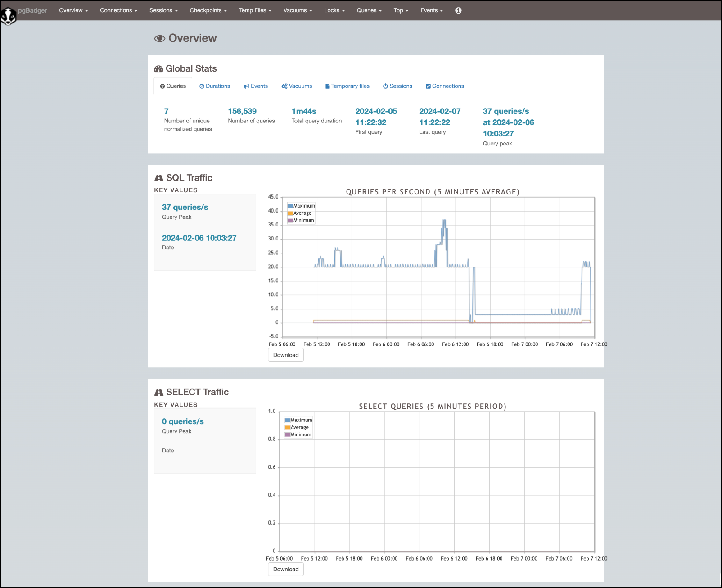The width and height of the screenshot is (722, 588).
Task: Click the power icon on Sessions tab
Action: 385,86
